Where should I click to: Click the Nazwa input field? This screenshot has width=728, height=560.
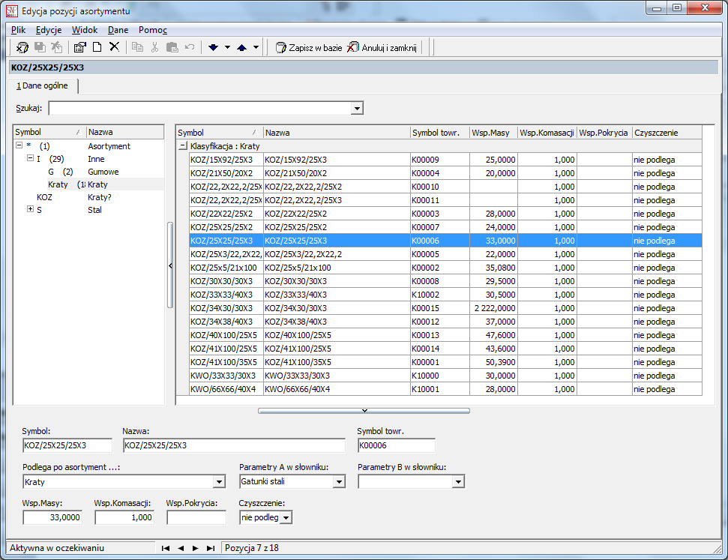(234, 445)
